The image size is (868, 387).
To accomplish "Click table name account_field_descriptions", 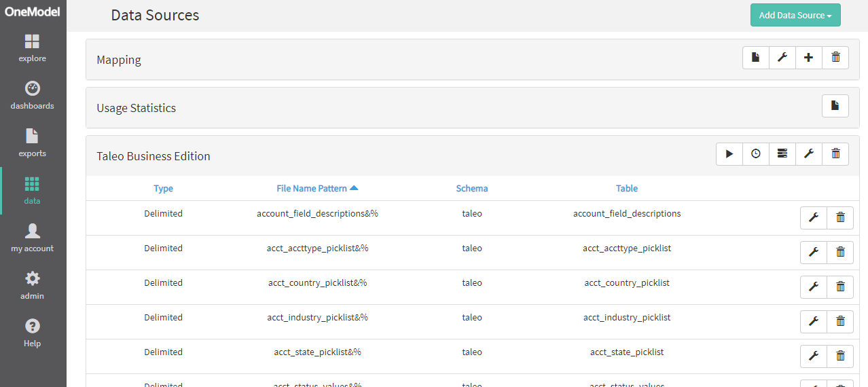I will 627,214.
